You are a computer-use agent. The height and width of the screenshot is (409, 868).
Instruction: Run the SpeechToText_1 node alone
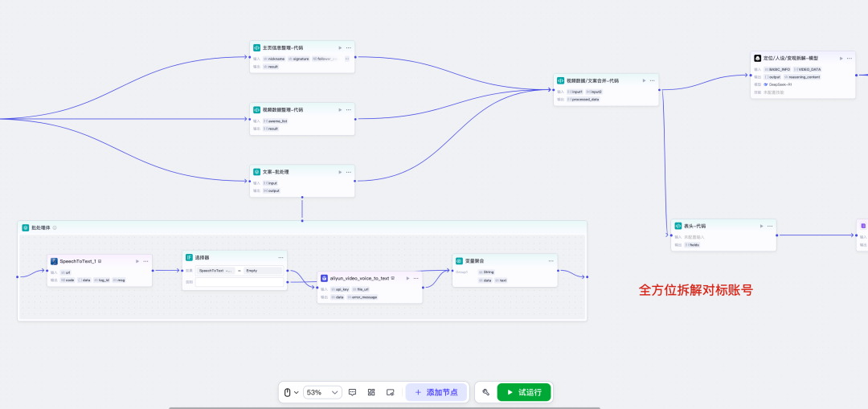click(137, 260)
